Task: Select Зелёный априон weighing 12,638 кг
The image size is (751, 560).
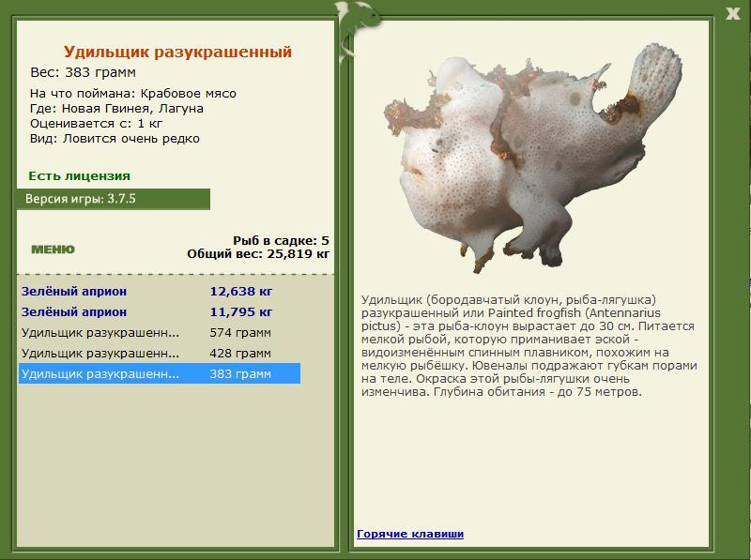Action: (160, 291)
